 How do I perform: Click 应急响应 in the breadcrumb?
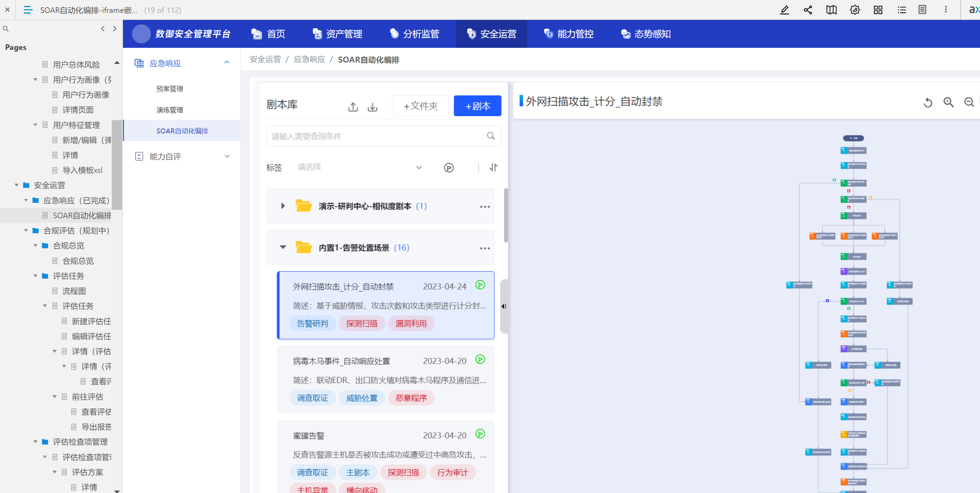(x=309, y=59)
